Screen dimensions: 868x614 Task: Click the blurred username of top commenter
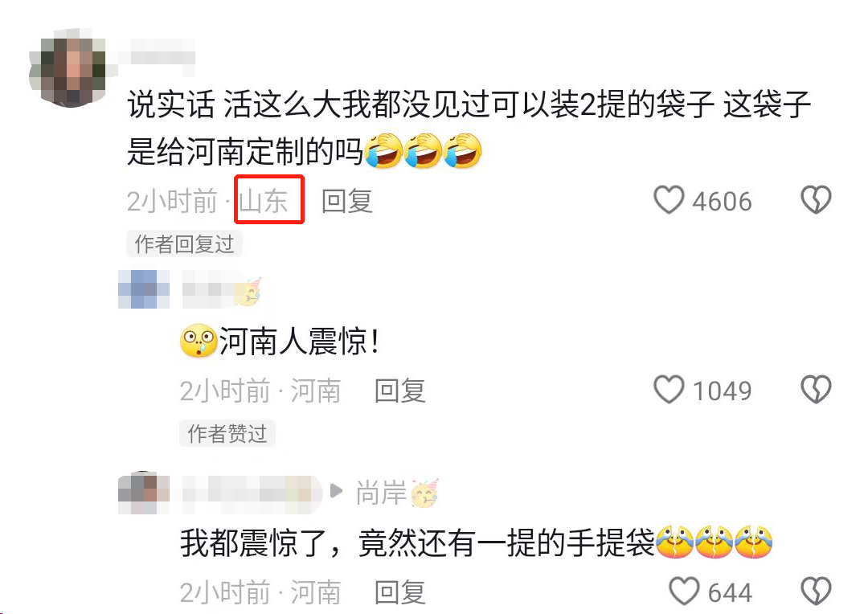point(158,55)
